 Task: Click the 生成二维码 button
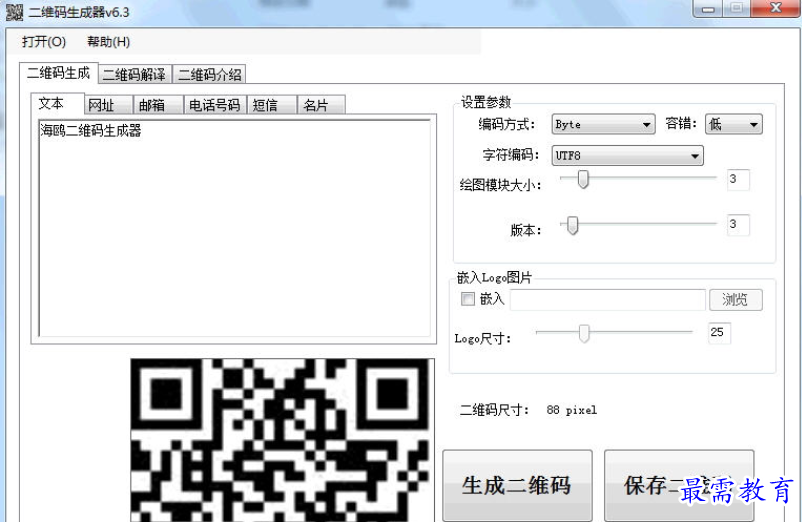point(517,485)
